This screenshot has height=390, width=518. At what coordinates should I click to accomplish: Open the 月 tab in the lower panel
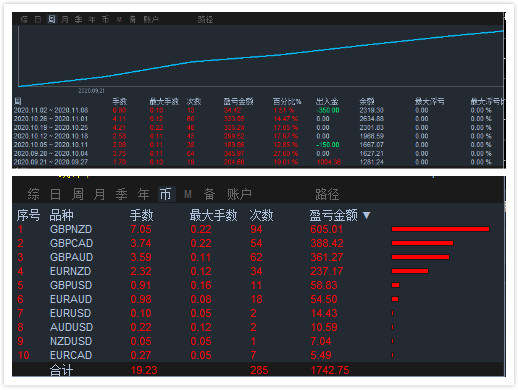tap(99, 194)
